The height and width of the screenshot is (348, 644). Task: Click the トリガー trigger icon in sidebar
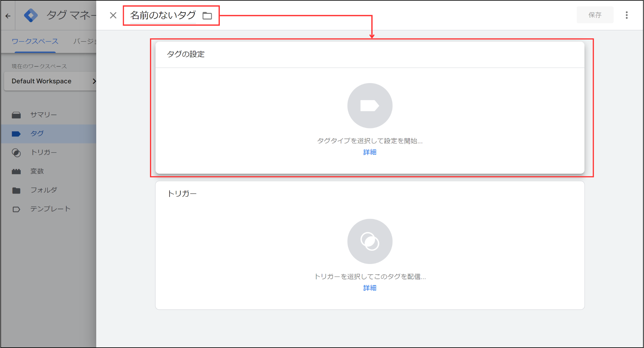16,153
